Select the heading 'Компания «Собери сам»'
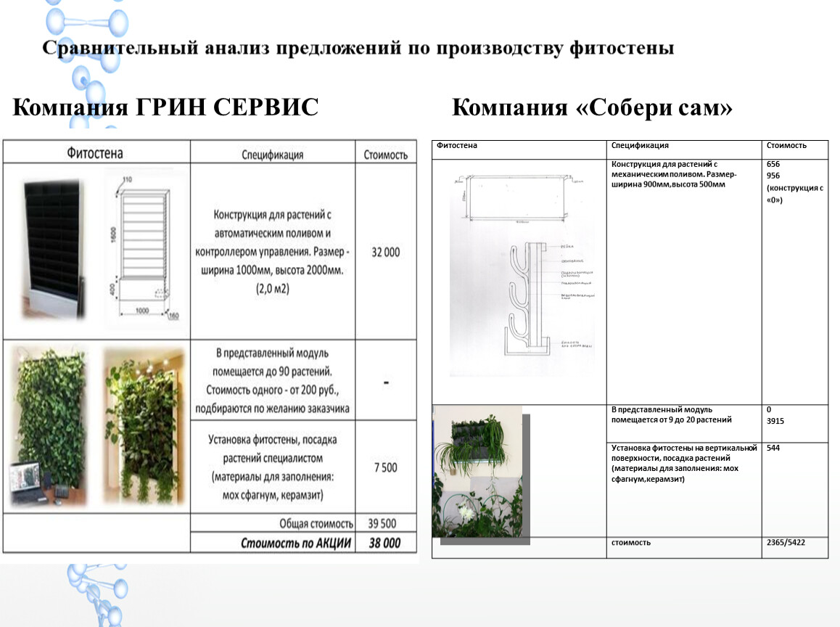 tap(592, 107)
